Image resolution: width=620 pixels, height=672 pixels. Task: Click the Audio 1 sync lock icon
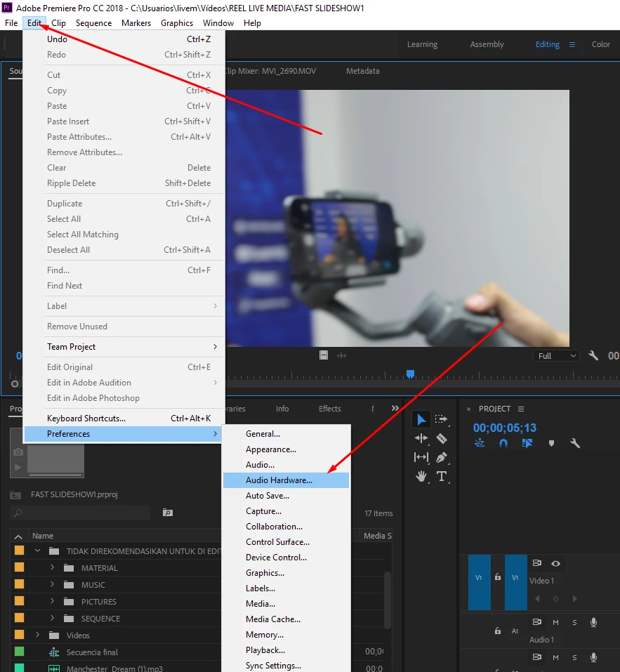[x=537, y=622]
